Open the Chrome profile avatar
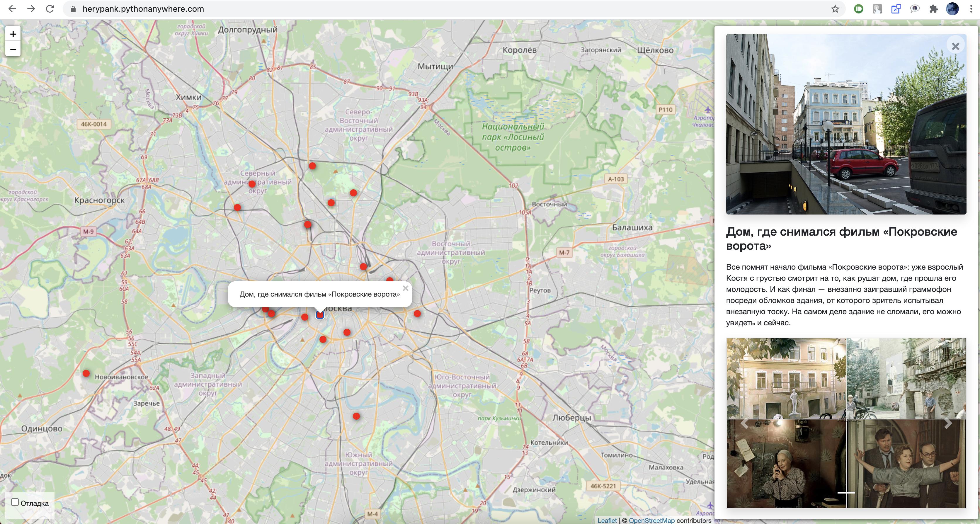The image size is (980, 524). click(952, 9)
